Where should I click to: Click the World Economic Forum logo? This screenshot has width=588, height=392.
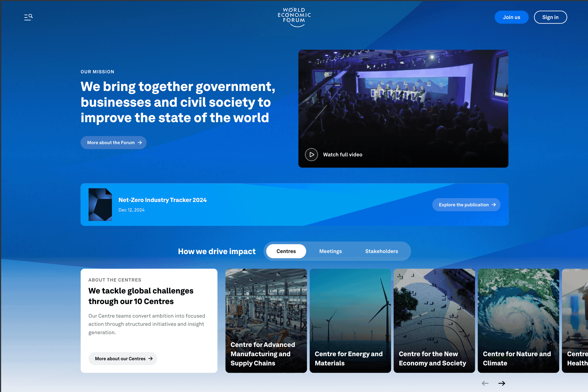(x=294, y=17)
